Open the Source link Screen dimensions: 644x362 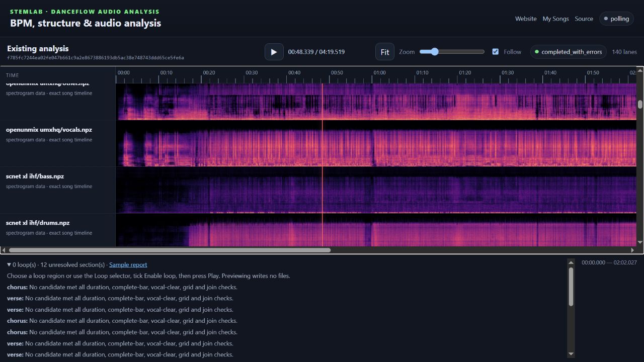[584, 19]
